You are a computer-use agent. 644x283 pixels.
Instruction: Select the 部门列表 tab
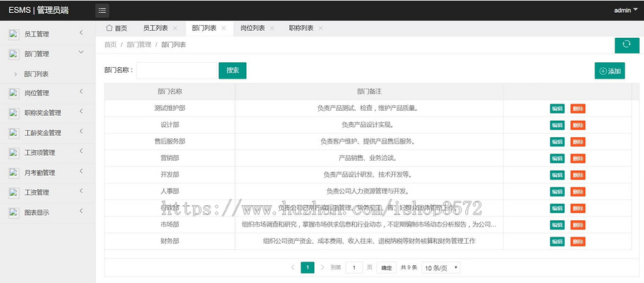pos(204,29)
